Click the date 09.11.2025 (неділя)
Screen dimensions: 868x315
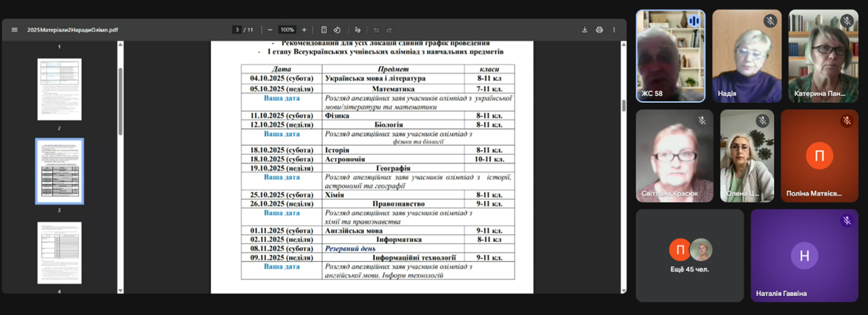[x=281, y=258]
